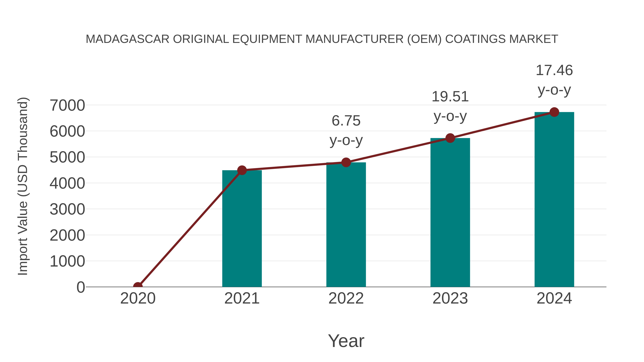Click the y-axis tick 5000
This screenshot has height=362, width=644.
click(67, 157)
